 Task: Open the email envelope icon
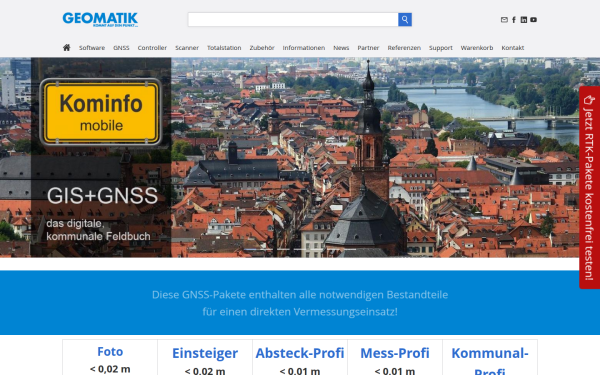point(504,20)
